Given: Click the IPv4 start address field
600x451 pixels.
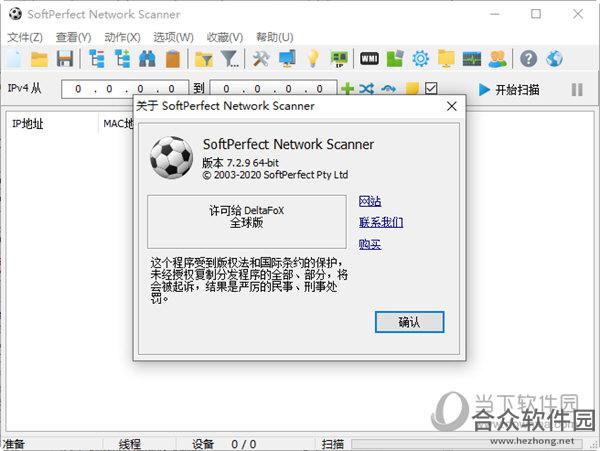Looking at the screenshot, I should [125, 89].
